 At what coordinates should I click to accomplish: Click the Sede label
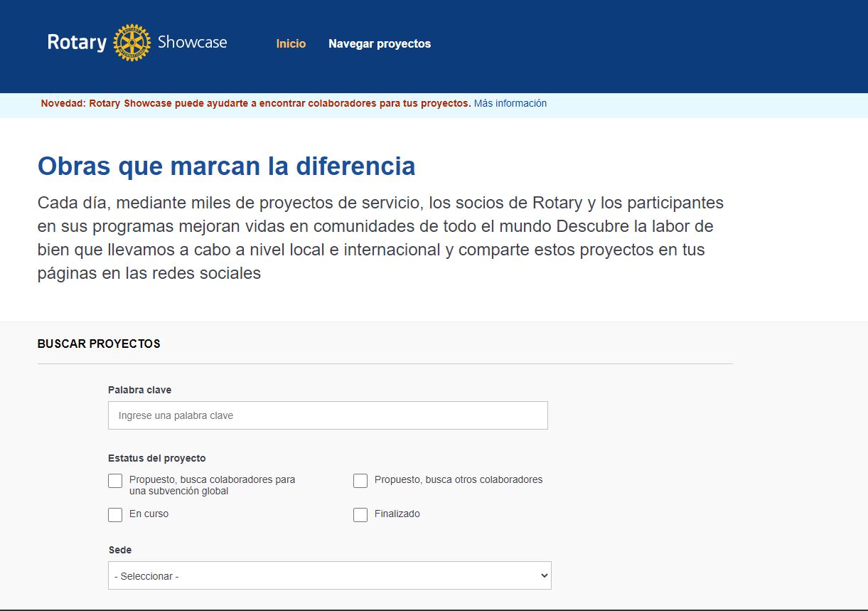119,550
